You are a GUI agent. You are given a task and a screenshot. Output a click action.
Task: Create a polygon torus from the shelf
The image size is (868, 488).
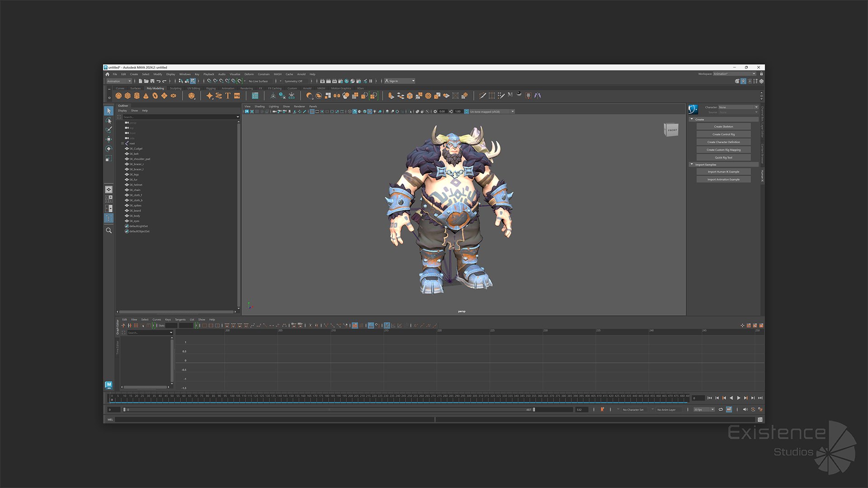(155, 96)
